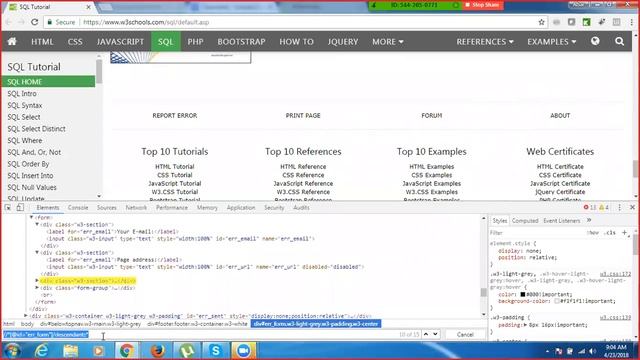Click the sidebar scroll down arrow
The width and height of the screenshot is (640, 360).
[x=99, y=196]
